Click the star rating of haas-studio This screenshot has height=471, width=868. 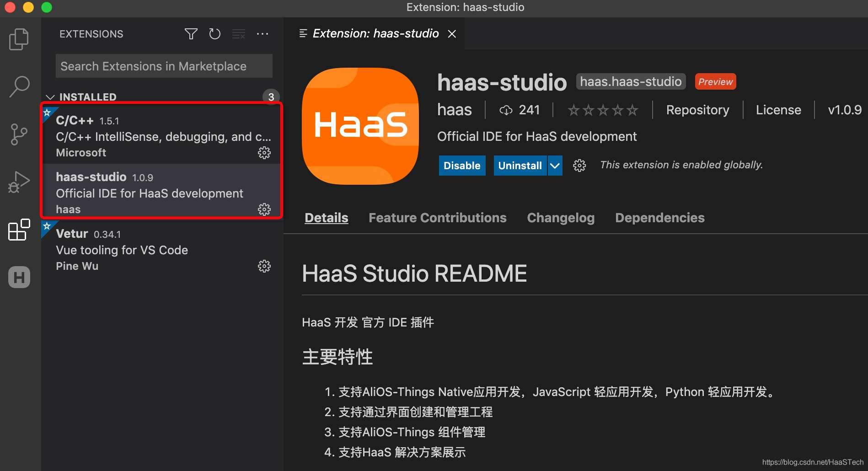(x=603, y=110)
